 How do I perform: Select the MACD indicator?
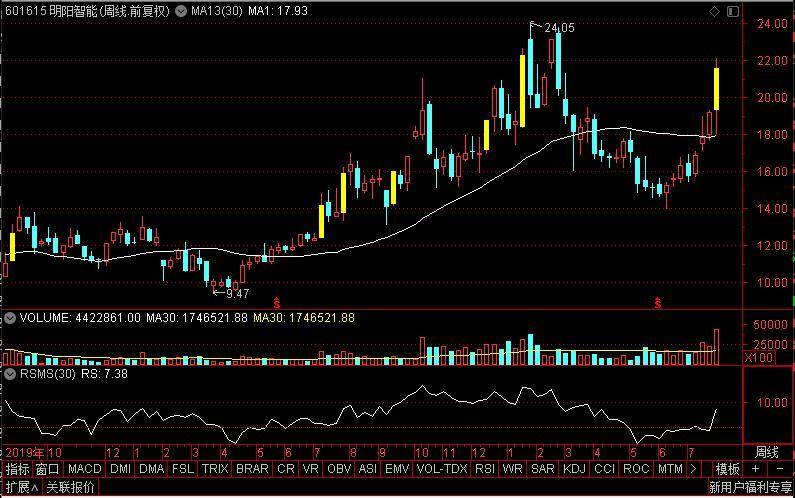click(x=85, y=469)
